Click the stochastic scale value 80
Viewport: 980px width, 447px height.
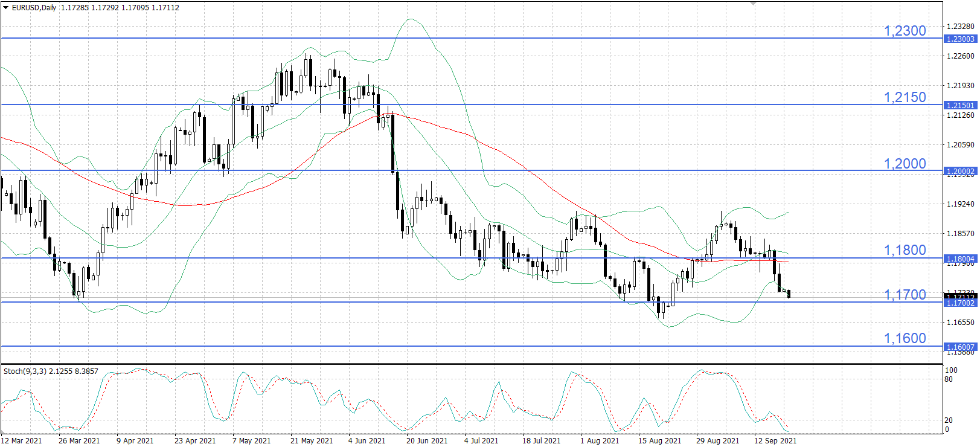point(949,379)
